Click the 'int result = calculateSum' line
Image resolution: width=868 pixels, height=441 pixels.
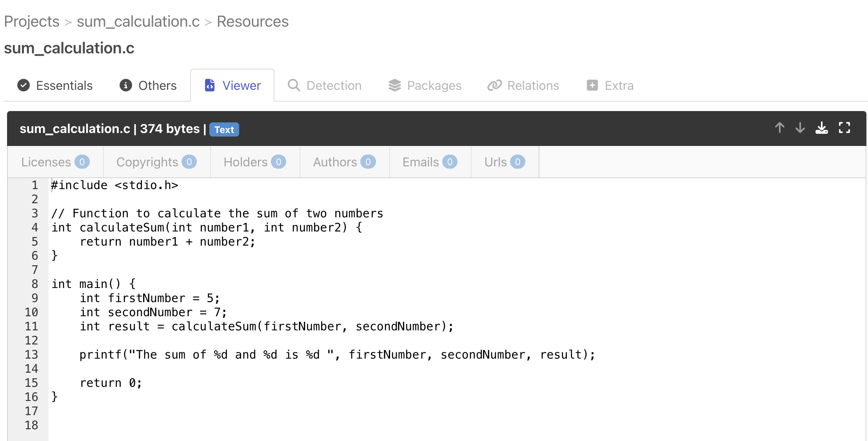click(267, 326)
